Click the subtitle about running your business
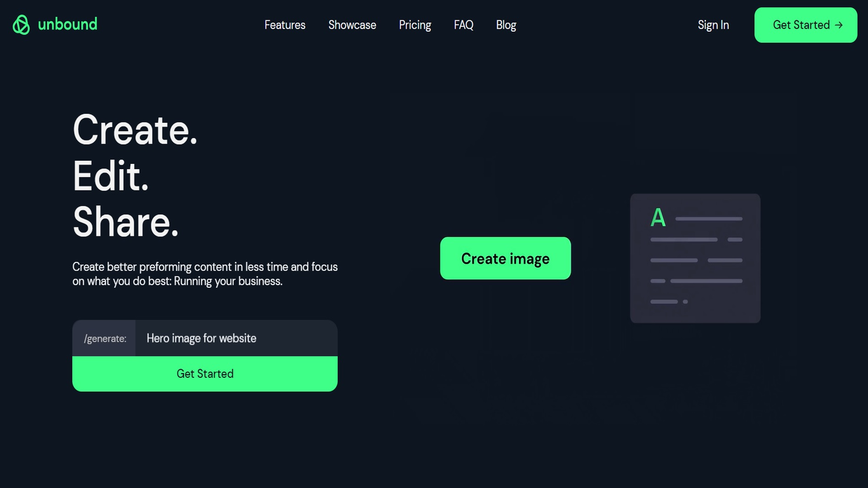868x488 pixels. pos(205,274)
